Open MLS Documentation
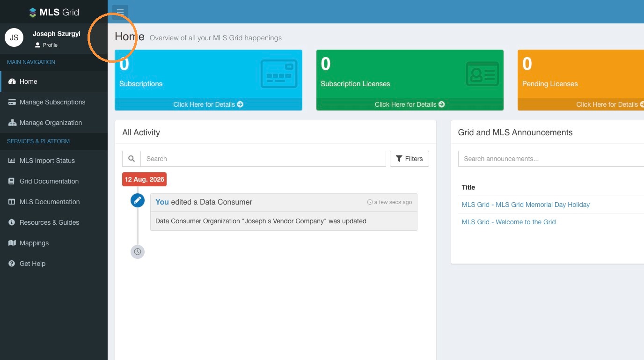Image resolution: width=644 pixels, height=360 pixels. coord(54,202)
